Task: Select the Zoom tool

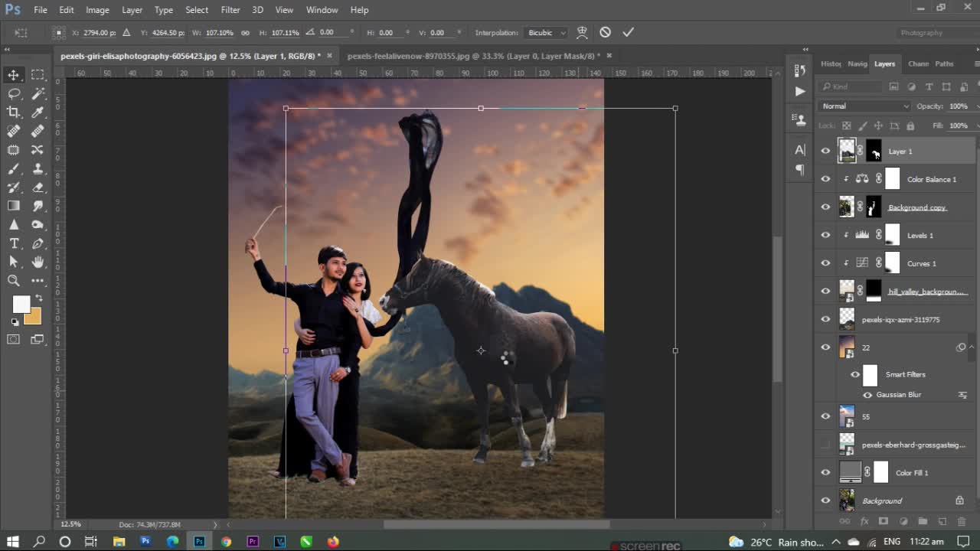Action: [14, 281]
